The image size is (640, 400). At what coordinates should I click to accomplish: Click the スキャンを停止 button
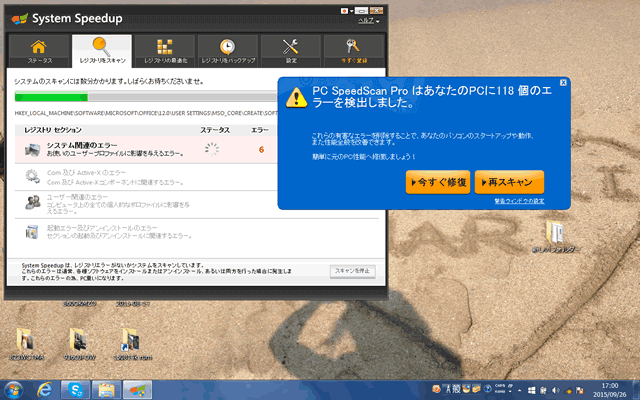(x=353, y=271)
